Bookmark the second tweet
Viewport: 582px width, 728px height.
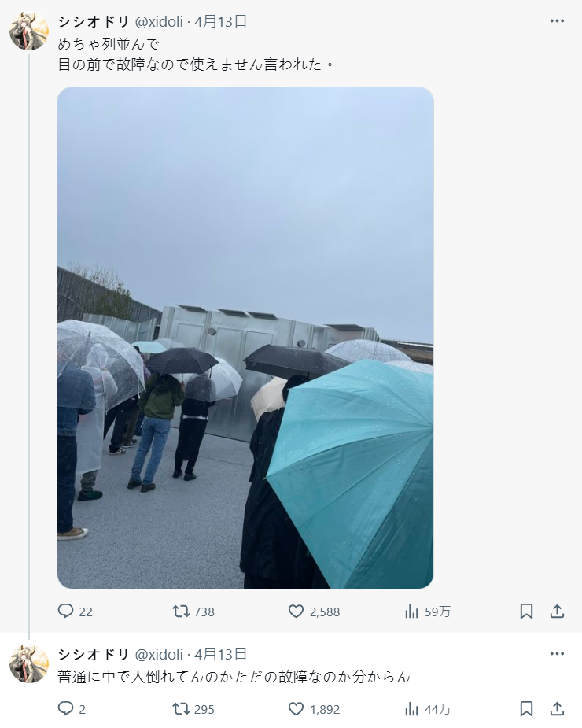click(526, 709)
